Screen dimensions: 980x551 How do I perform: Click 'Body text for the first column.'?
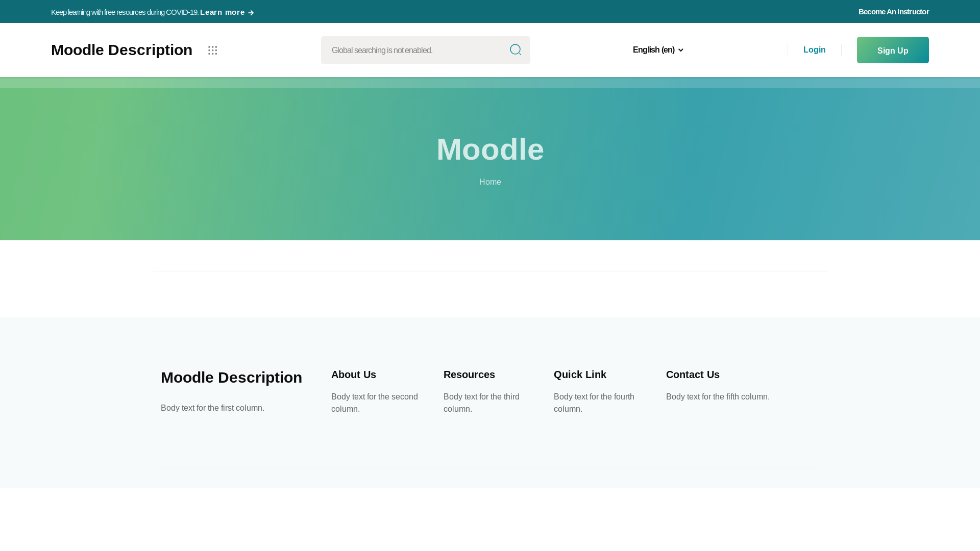tap(212, 408)
